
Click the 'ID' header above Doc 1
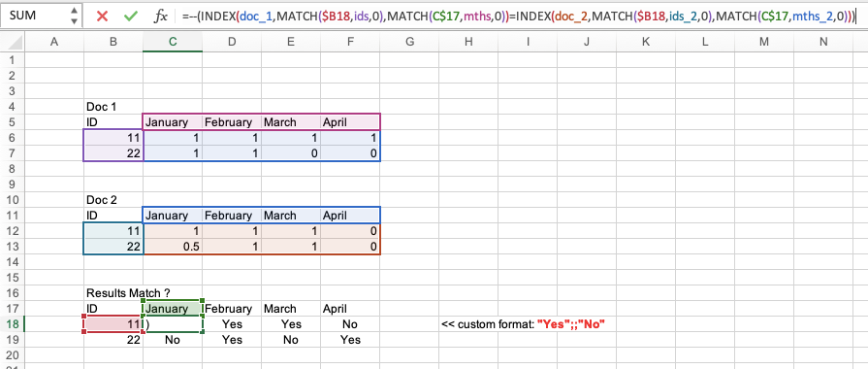[113, 122]
